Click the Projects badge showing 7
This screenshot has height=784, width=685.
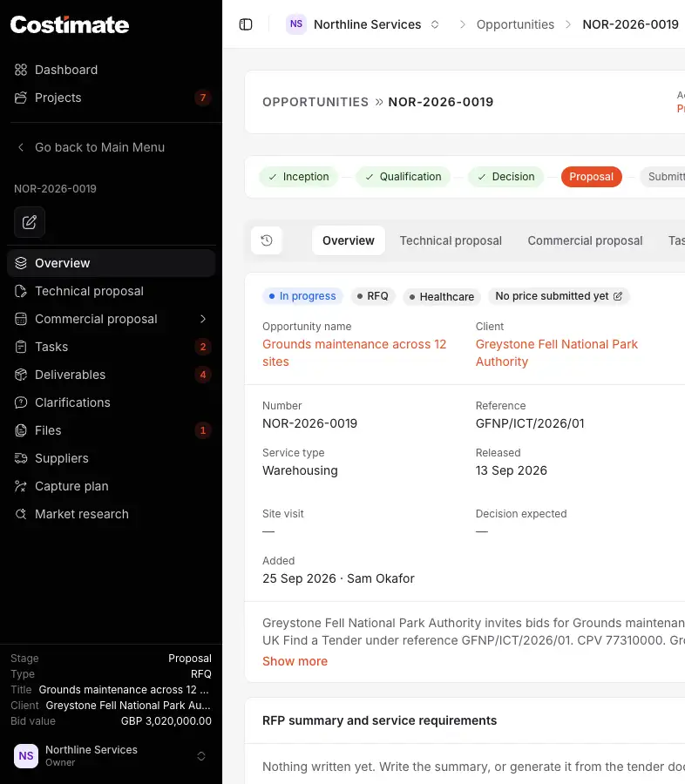tap(203, 98)
